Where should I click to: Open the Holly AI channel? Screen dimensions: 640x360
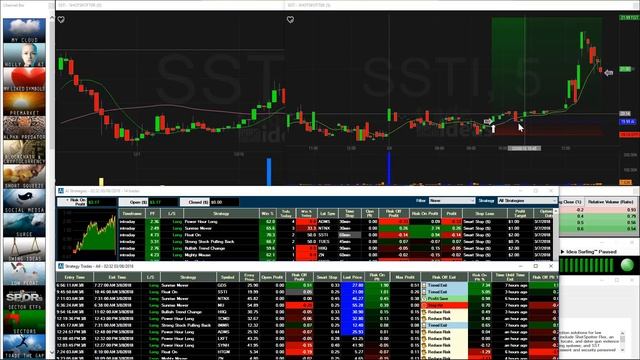coord(24,55)
